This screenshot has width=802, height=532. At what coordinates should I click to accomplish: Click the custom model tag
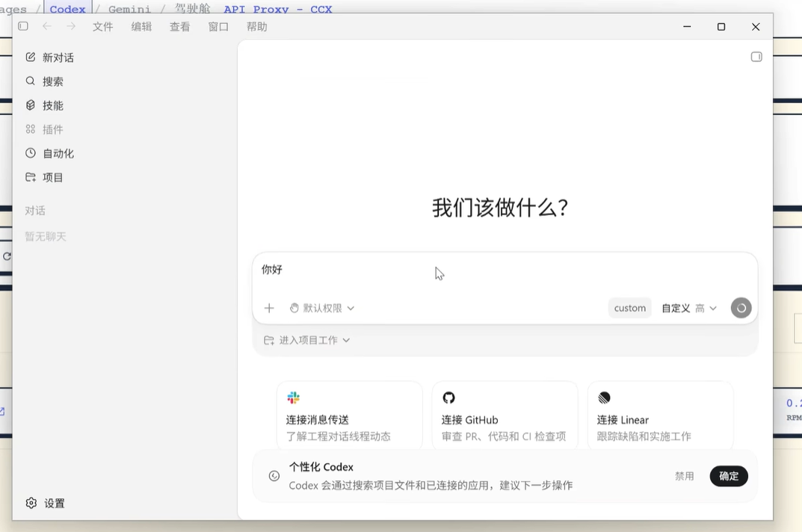click(x=629, y=308)
